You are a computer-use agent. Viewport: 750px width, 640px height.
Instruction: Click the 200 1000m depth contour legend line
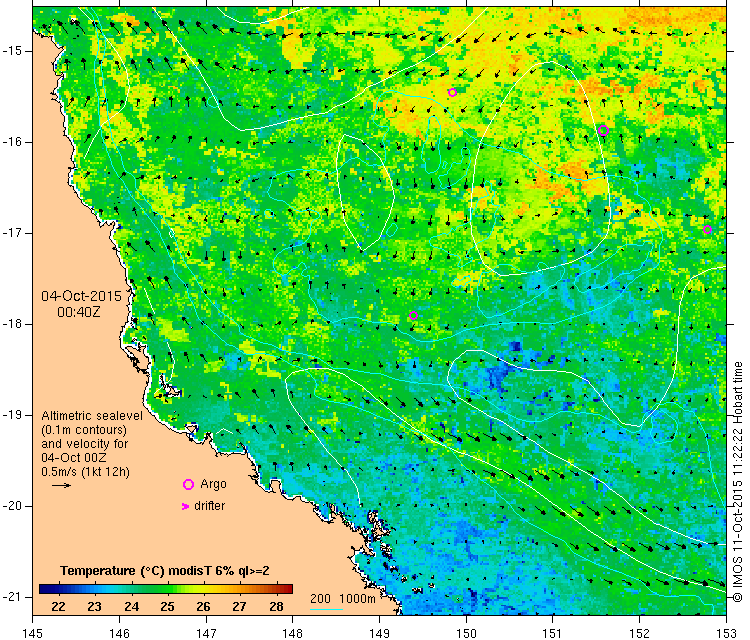point(327,609)
